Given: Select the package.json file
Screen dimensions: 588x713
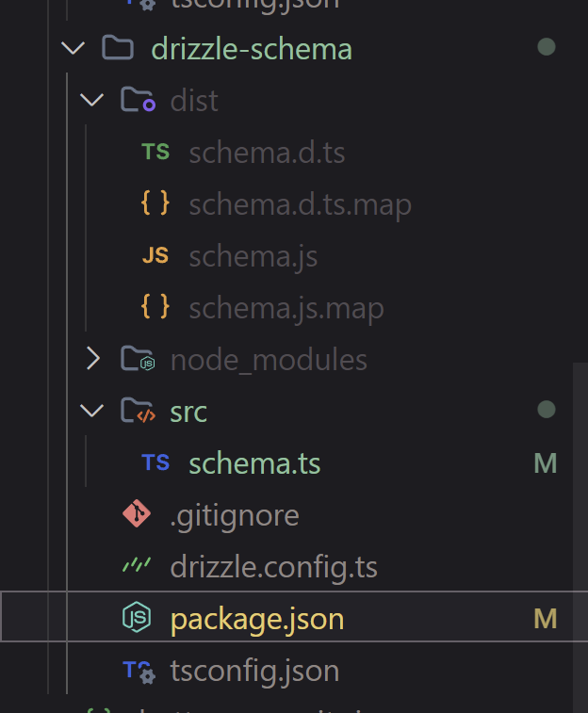Looking at the screenshot, I should point(256,619).
